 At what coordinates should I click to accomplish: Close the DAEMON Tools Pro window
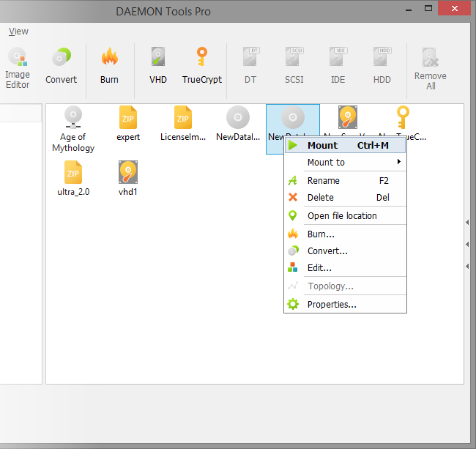click(x=455, y=8)
